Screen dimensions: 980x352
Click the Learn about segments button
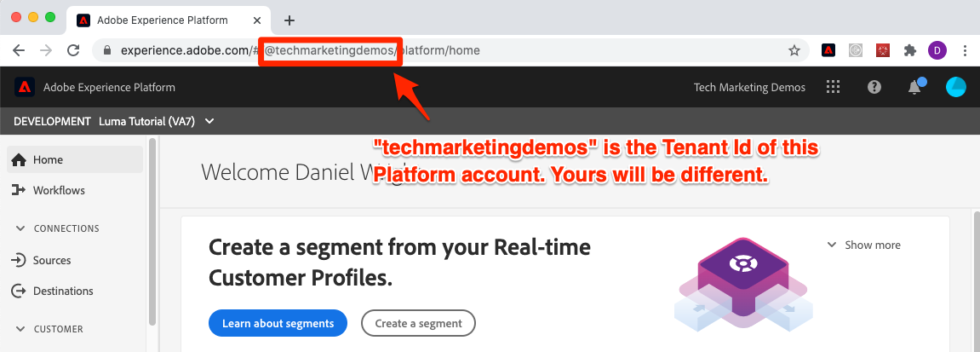pyautogui.click(x=278, y=323)
